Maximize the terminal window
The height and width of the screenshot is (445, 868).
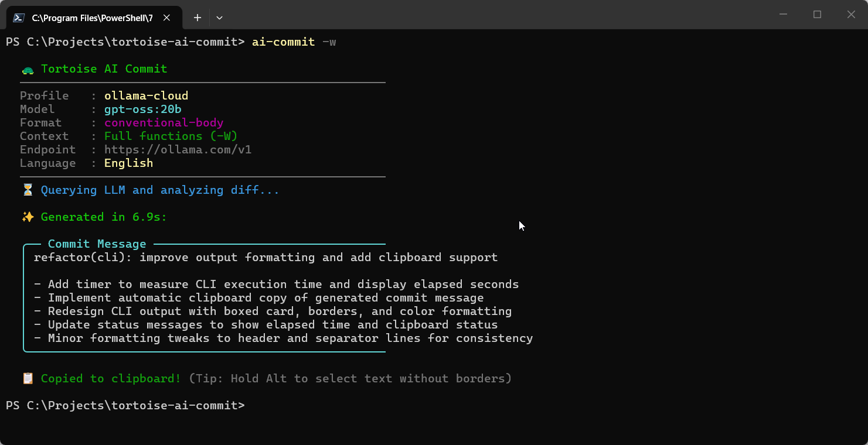click(818, 15)
